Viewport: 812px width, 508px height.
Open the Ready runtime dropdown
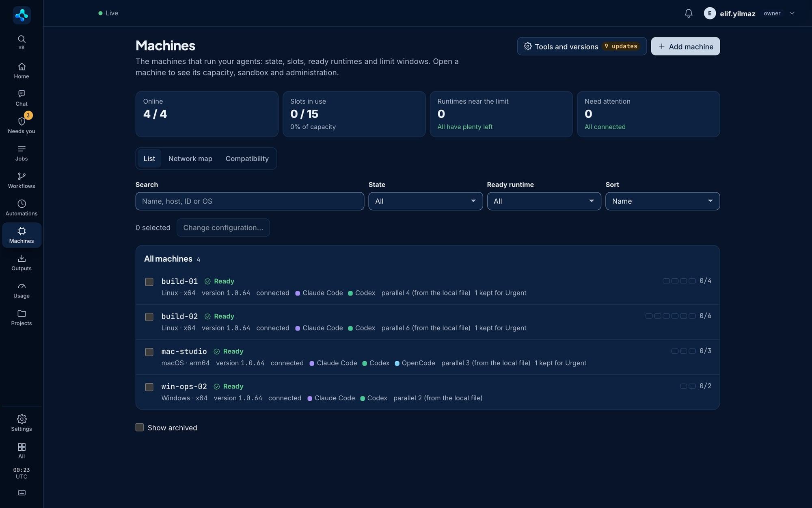pyautogui.click(x=544, y=201)
